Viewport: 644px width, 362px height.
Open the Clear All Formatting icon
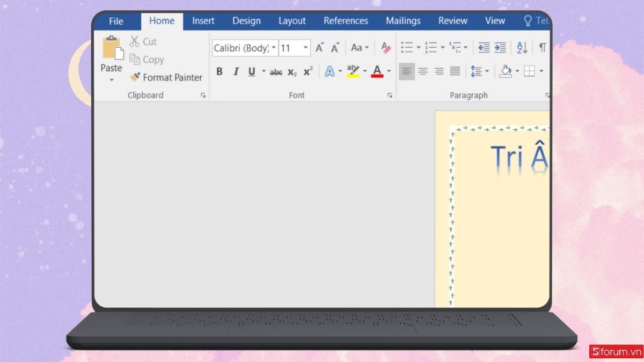[x=386, y=48]
